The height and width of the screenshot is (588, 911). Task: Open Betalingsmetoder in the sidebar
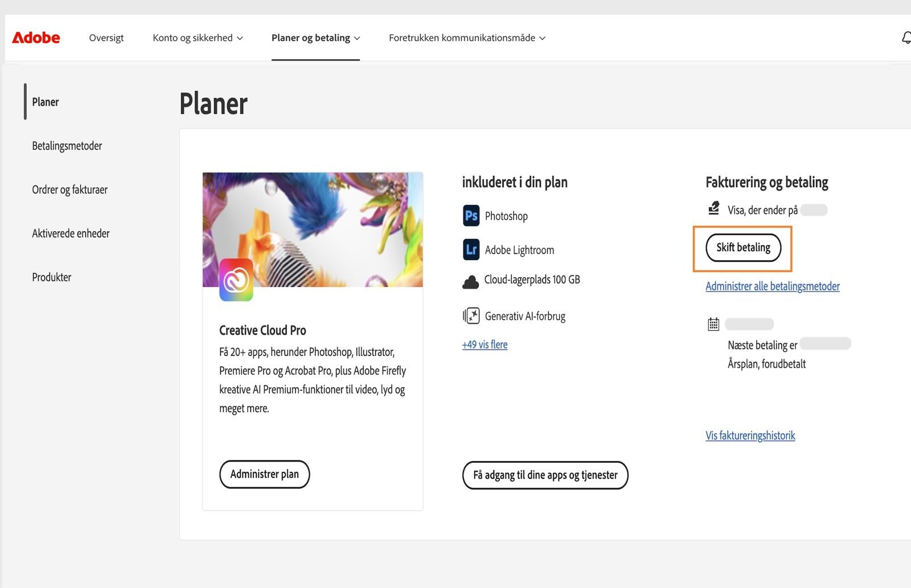67,146
